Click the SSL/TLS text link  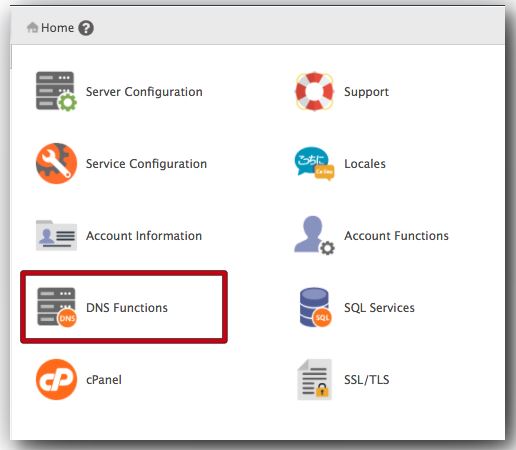click(x=367, y=380)
